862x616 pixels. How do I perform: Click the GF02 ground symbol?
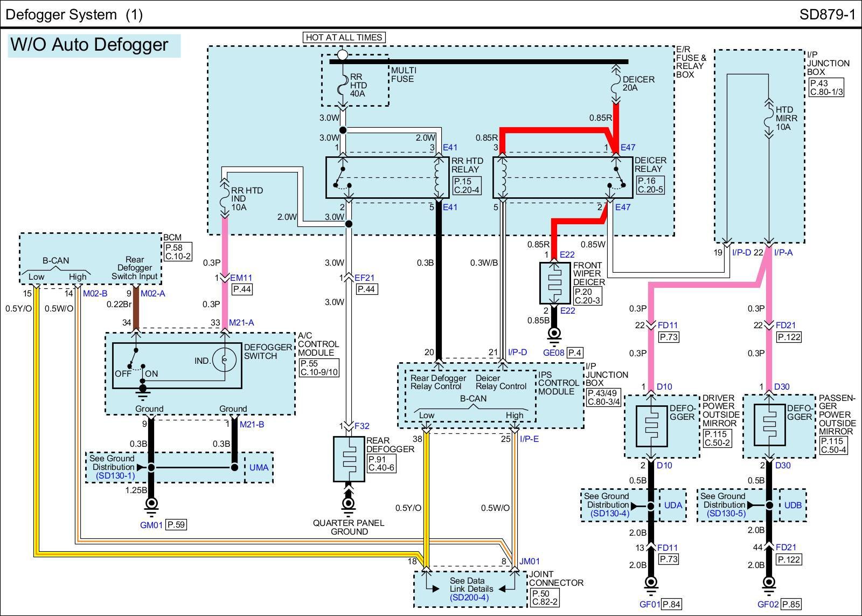click(x=769, y=583)
